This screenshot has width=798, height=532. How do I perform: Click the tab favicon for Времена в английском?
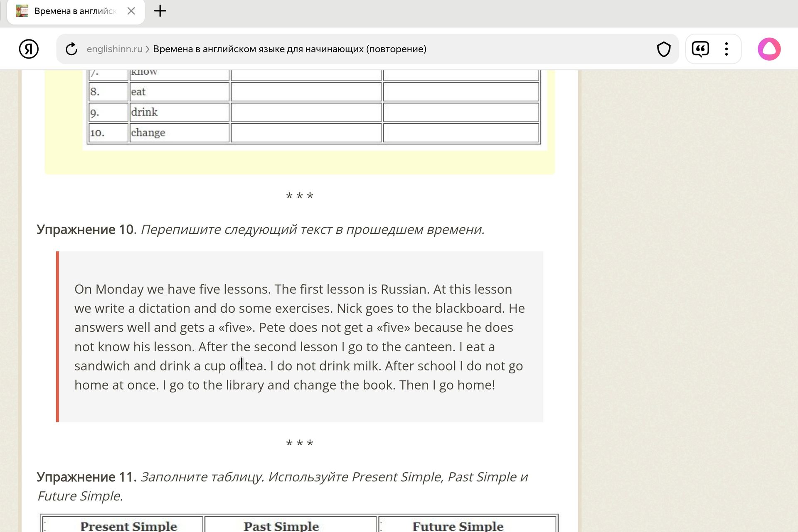point(22,11)
